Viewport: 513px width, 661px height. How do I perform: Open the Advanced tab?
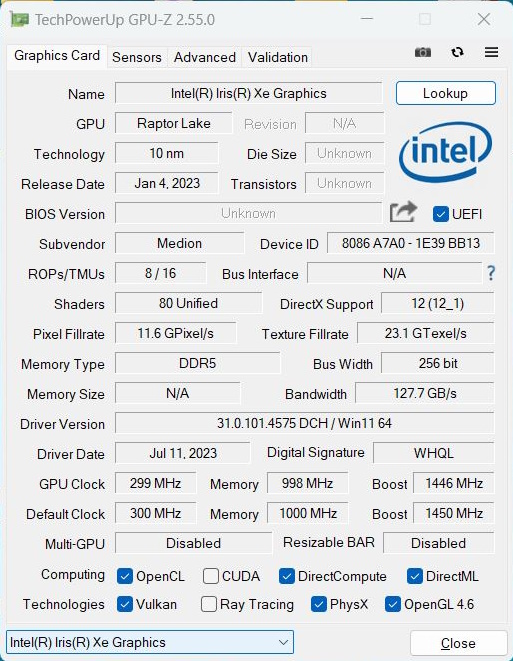[x=205, y=57]
